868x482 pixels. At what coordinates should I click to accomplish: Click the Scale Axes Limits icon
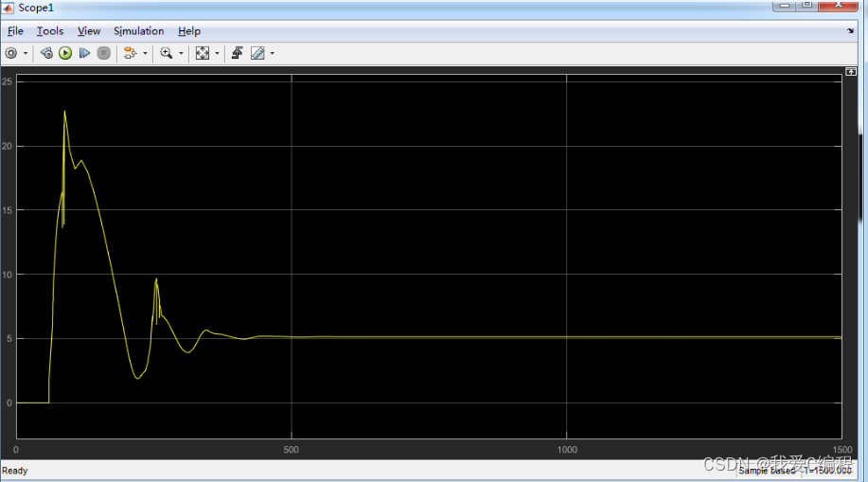(202, 54)
